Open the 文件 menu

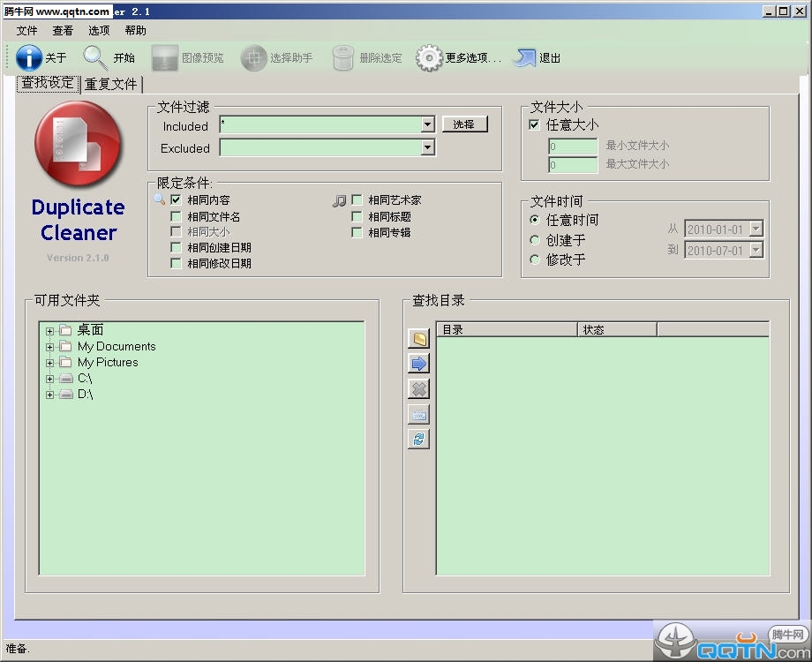tap(27, 31)
